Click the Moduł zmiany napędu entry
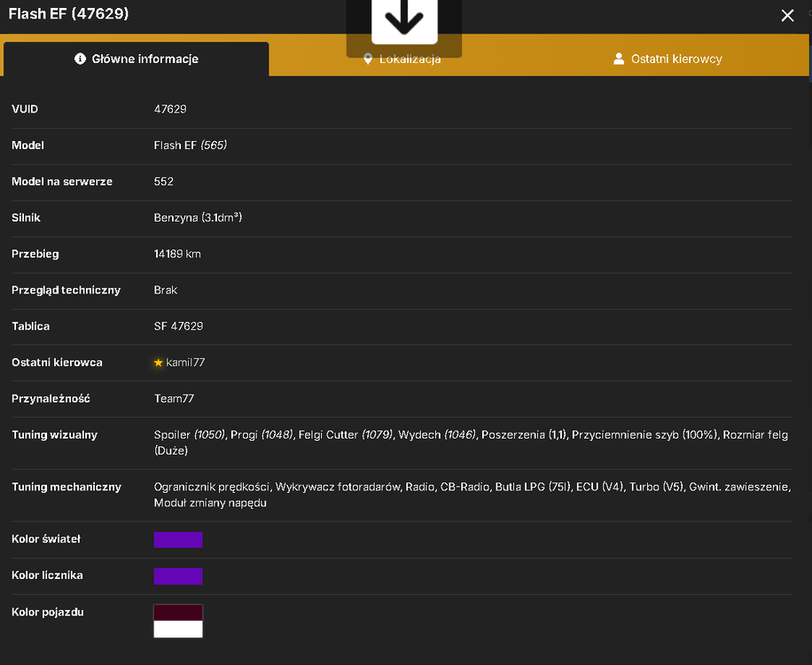The width and height of the screenshot is (812, 665). pos(210,504)
